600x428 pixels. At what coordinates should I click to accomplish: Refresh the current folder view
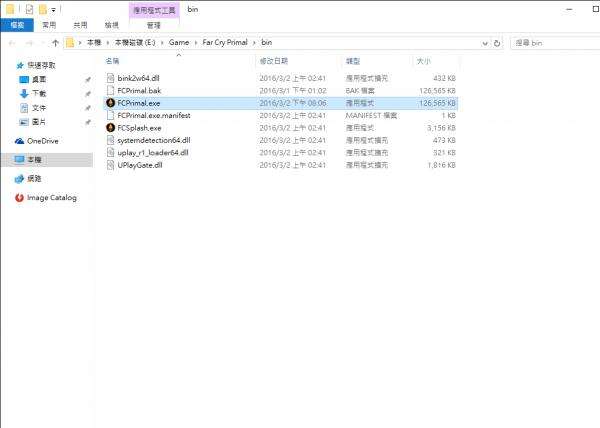[x=497, y=43]
